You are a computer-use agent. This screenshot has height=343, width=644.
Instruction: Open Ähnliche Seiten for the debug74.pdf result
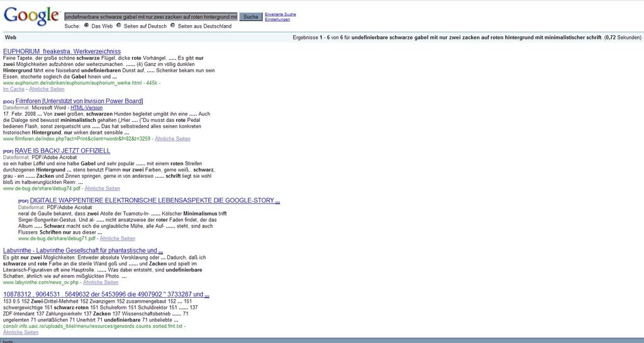pyautogui.click(x=103, y=188)
